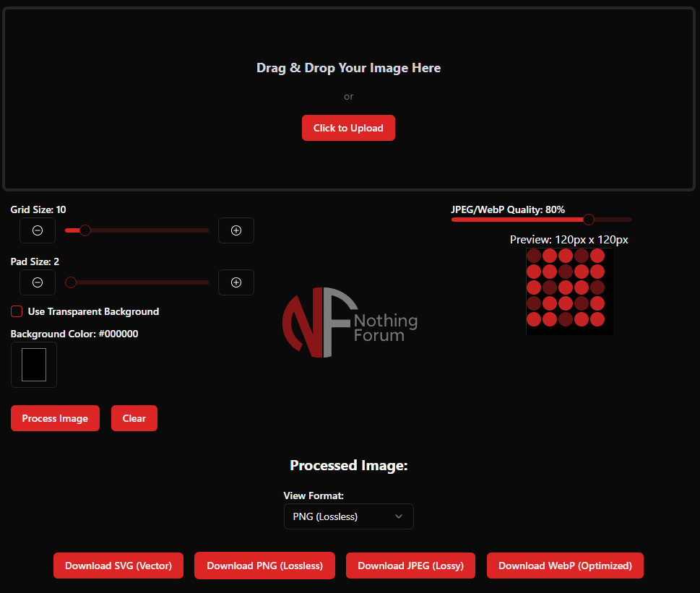Open the View Format dropdown

348,516
